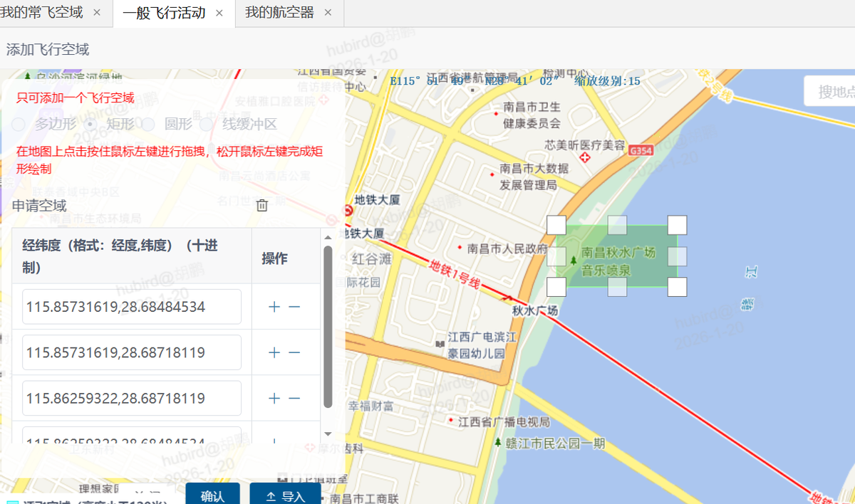Delete the 申请空域 airspace with trash icon
This screenshot has width=855, height=504.
pos(262,206)
